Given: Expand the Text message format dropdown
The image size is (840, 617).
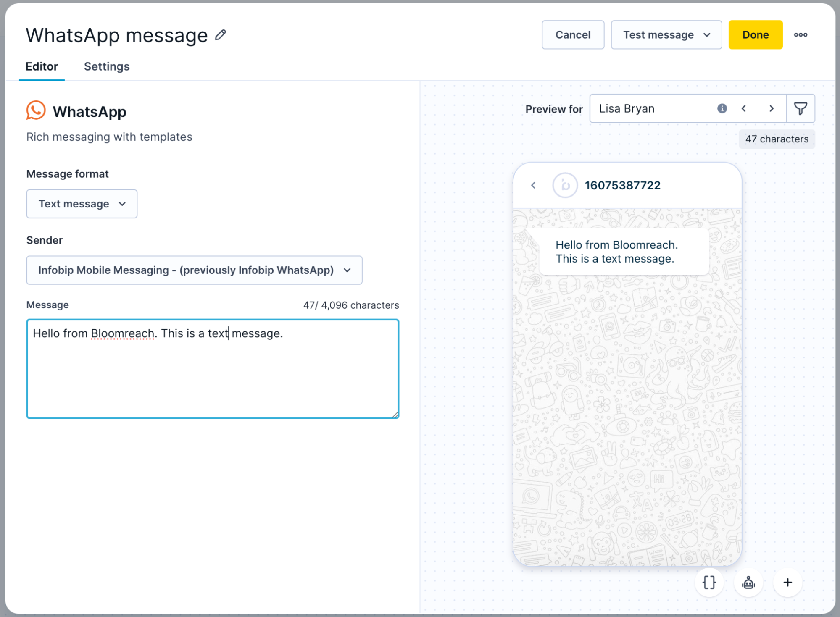Looking at the screenshot, I should tap(82, 204).
